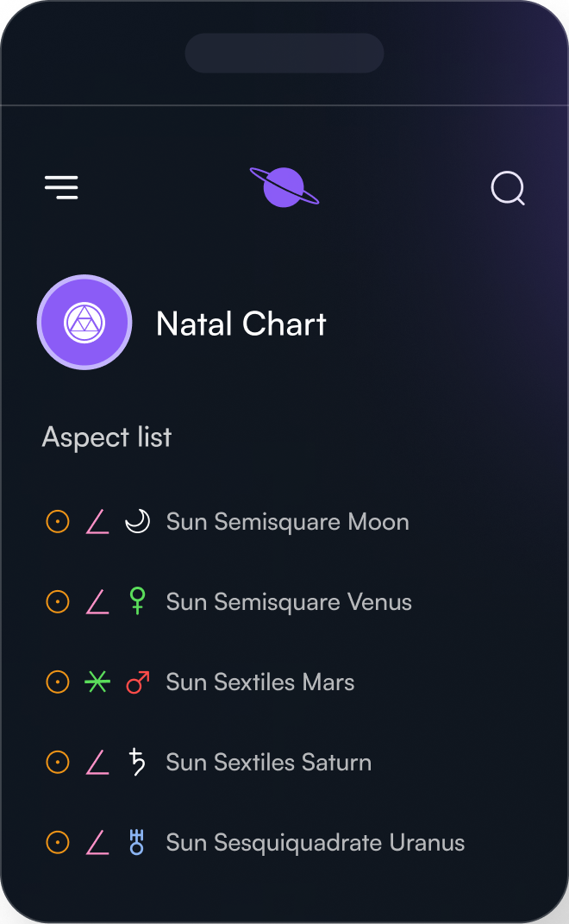569x924 pixels.
Task: Click the semisquare symbol on the Venus row
Action: [x=97, y=601]
